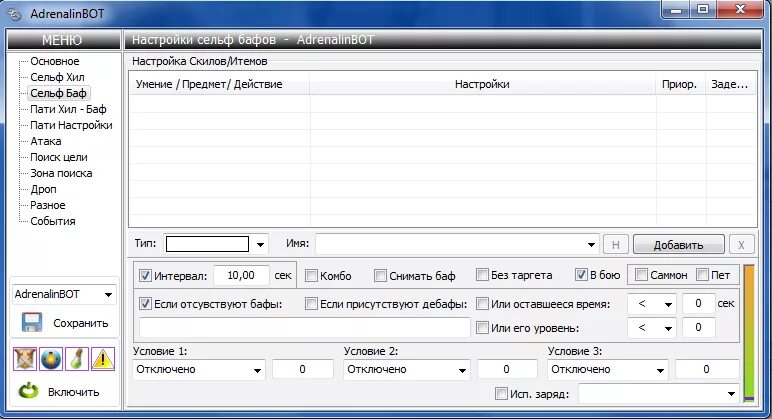Uncheck the В бою checkbox
Image resolution: width=772 pixels, height=419 pixels.
pos(581,275)
